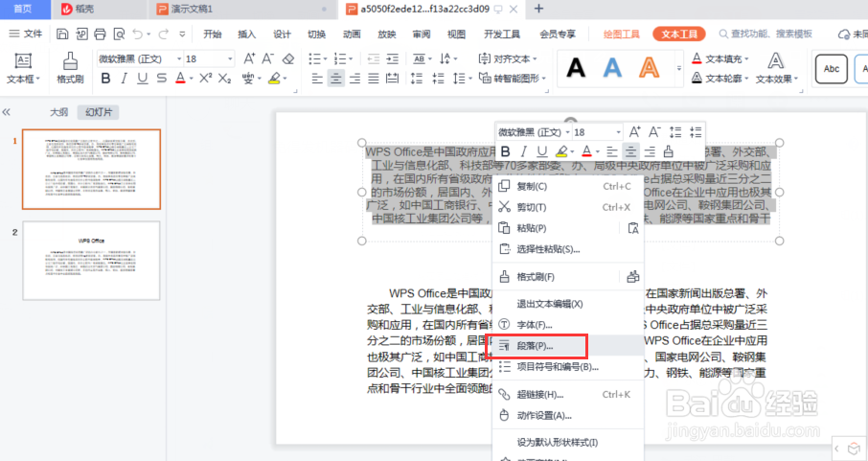The image size is (868, 461).
Task: Click format painter in floating mini toolbar
Action: (x=669, y=151)
